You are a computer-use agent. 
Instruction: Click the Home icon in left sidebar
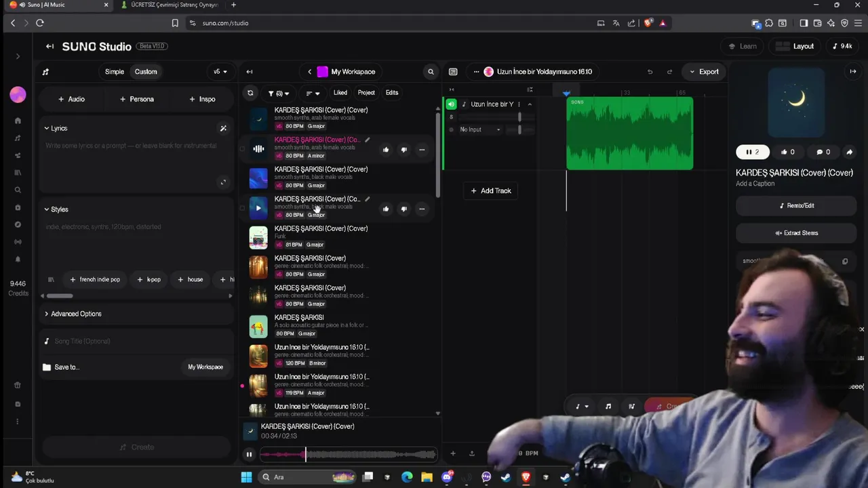[x=18, y=121]
